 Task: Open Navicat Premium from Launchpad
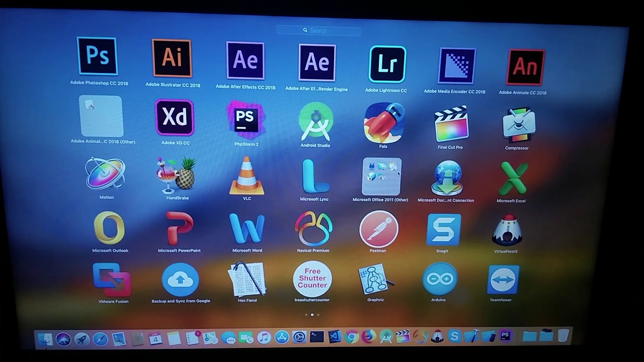pos(313,229)
